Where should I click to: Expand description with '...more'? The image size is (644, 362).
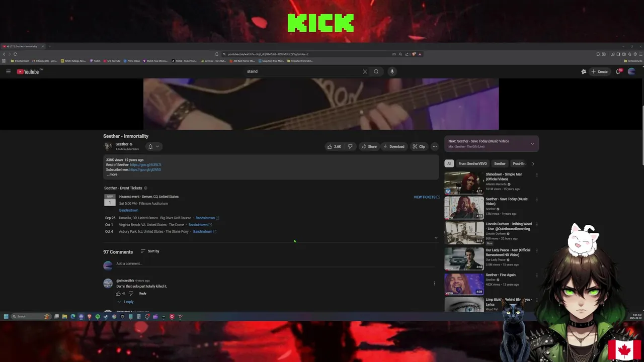(x=112, y=174)
